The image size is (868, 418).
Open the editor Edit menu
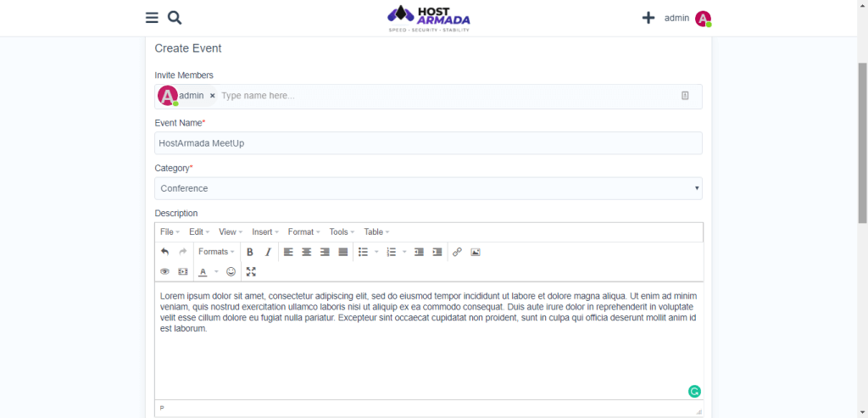click(x=199, y=232)
